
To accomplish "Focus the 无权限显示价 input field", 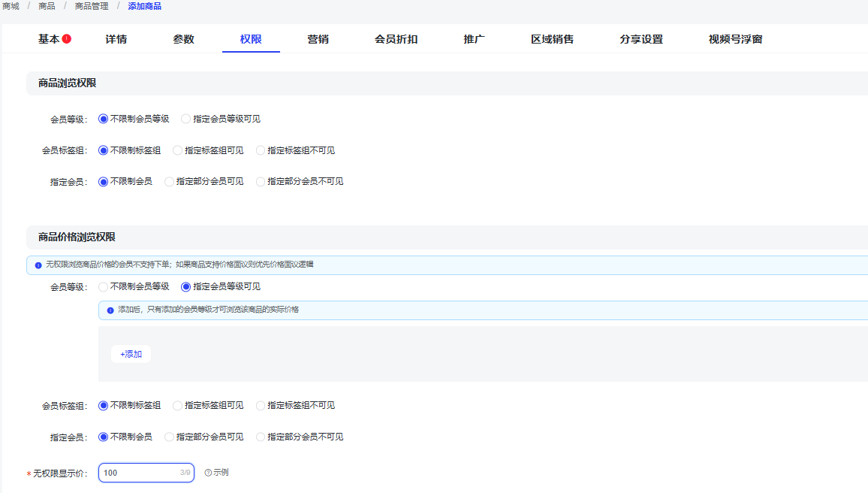I will click(140, 473).
